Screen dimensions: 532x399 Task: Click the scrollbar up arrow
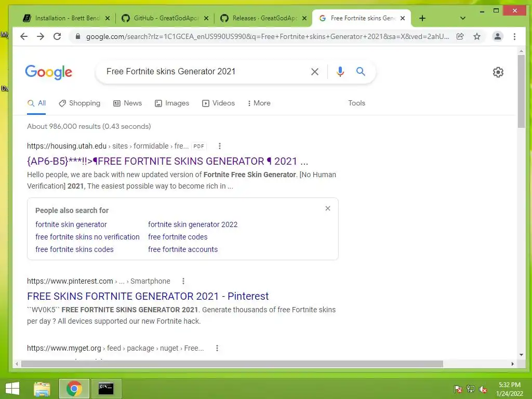(521, 51)
